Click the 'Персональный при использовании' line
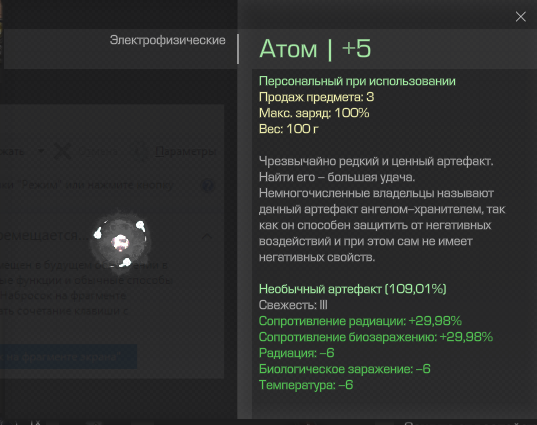This screenshot has width=537, height=425. click(357, 81)
